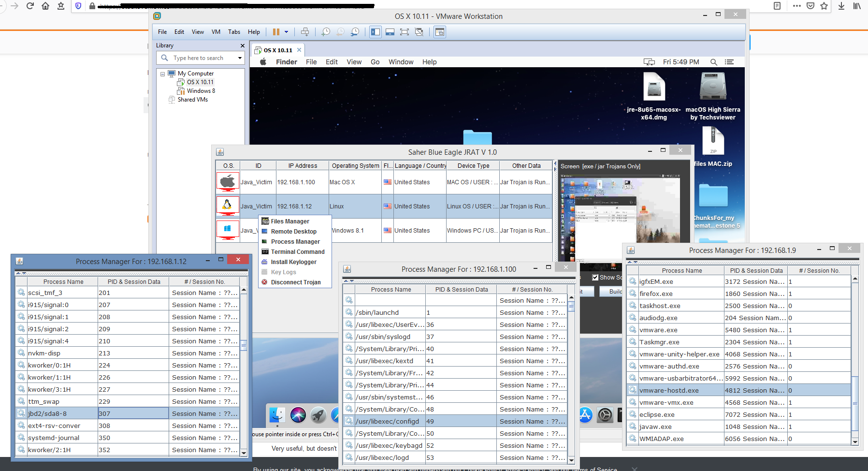Click Process Name header in 192.168.1.12 window

(63, 282)
